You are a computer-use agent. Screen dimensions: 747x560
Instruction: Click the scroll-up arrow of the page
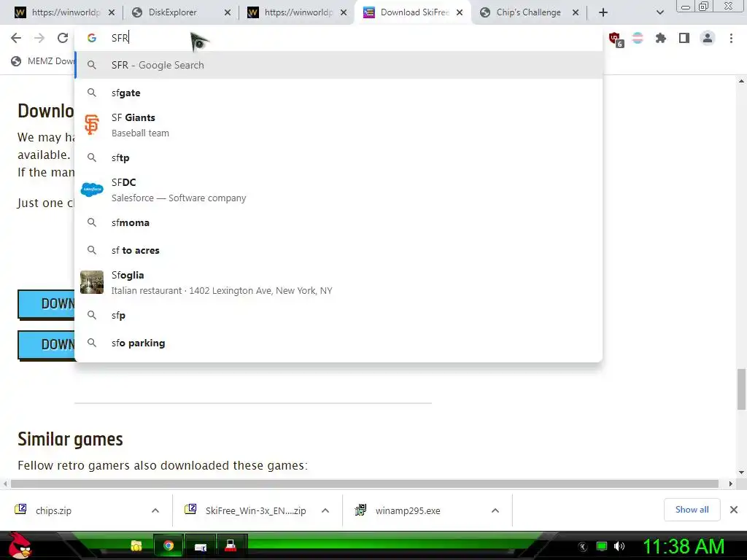click(x=742, y=81)
